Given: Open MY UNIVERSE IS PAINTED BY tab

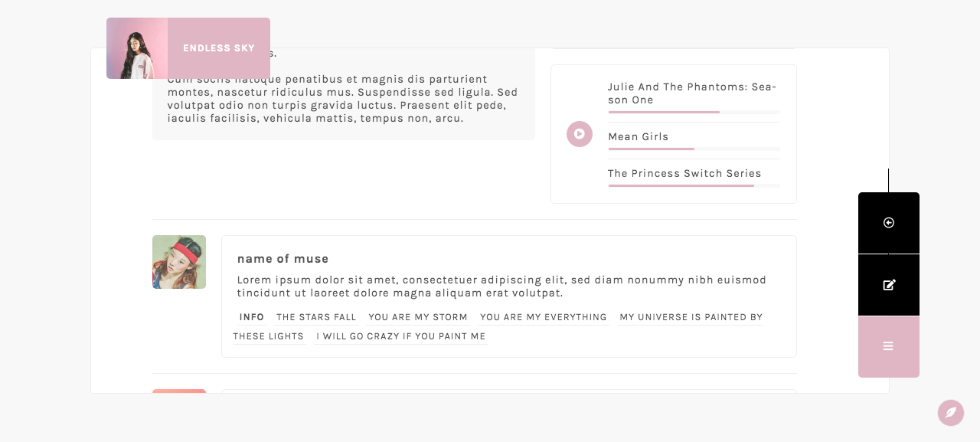Looking at the screenshot, I should tap(691, 317).
